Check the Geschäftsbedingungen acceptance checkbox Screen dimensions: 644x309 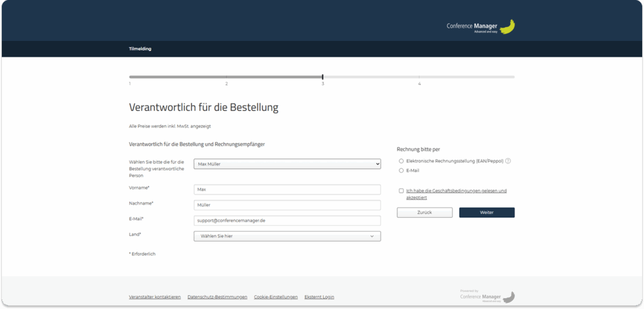point(401,191)
